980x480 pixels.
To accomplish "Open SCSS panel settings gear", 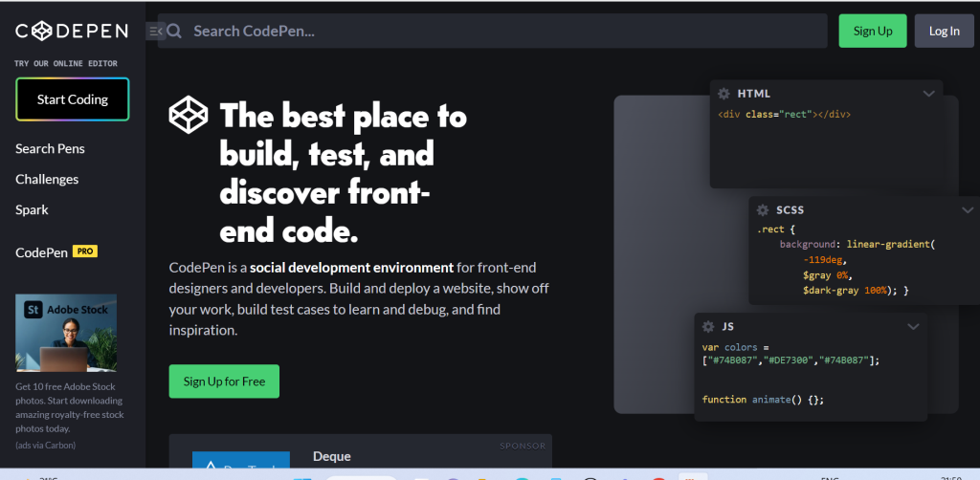I will pyautogui.click(x=763, y=210).
